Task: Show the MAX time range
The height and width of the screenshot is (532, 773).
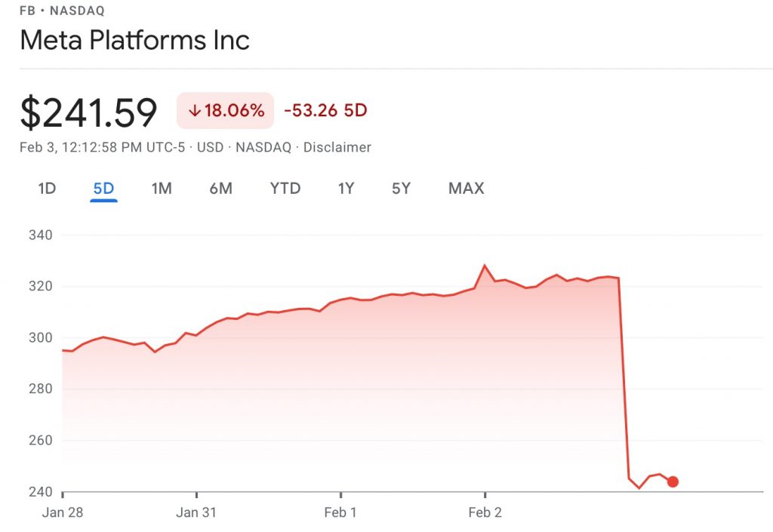Action: pyautogui.click(x=466, y=189)
